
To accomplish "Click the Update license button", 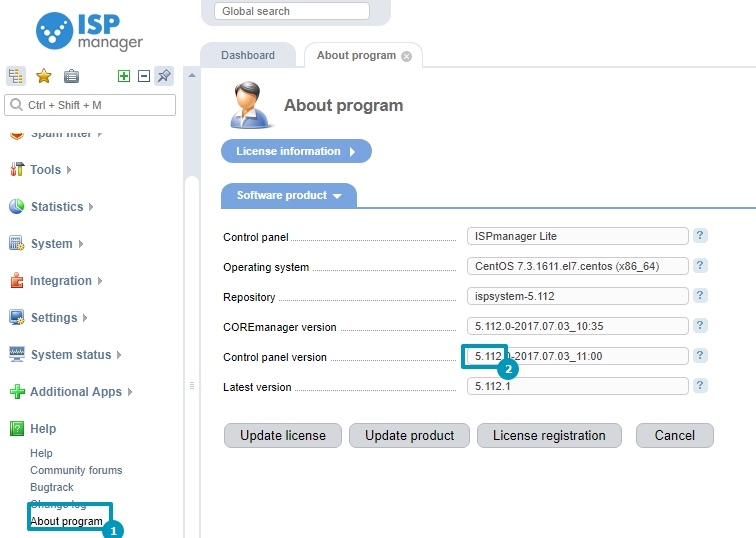I will pos(283,435).
